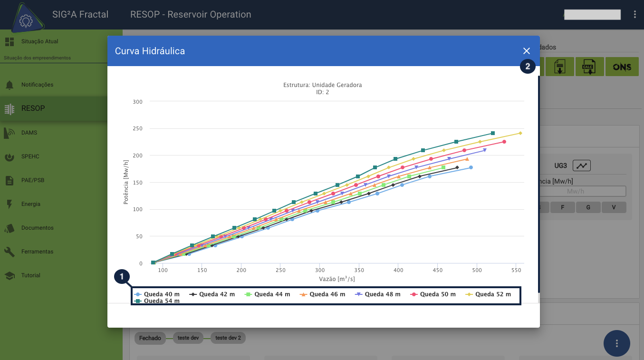Click the CALC file download icon

[x=589, y=67]
